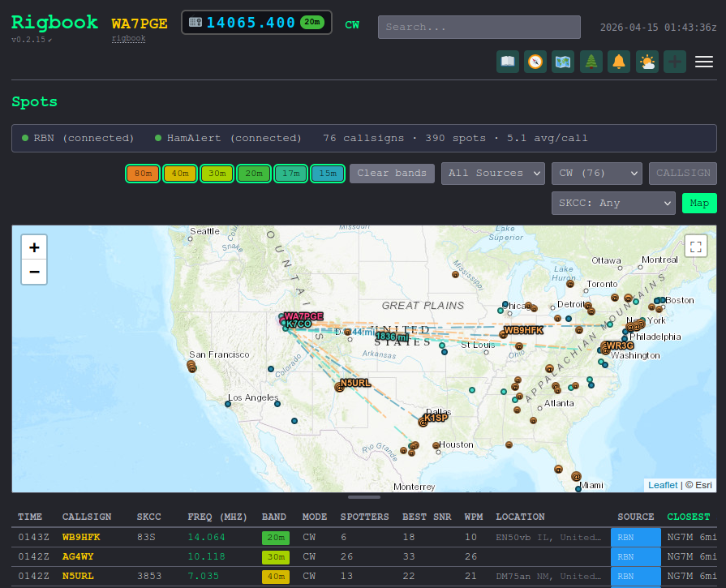Select the pine tree (POTA) icon

click(x=591, y=61)
